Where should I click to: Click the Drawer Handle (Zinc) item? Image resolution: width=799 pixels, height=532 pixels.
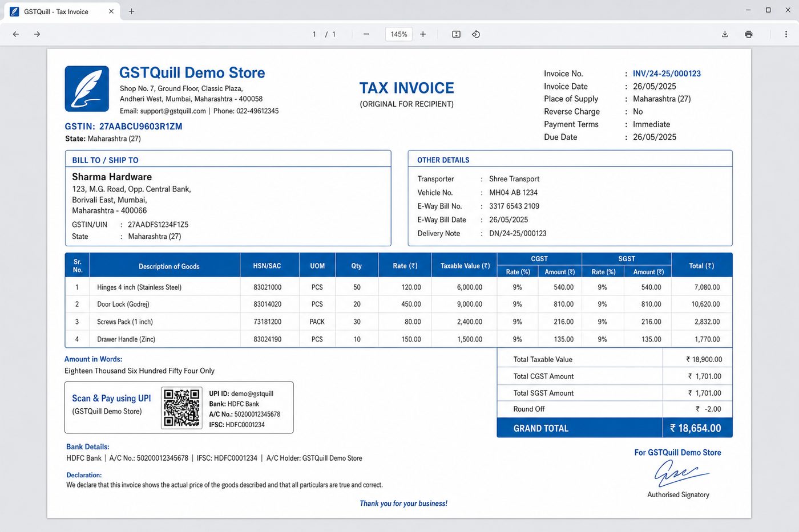[126, 340]
